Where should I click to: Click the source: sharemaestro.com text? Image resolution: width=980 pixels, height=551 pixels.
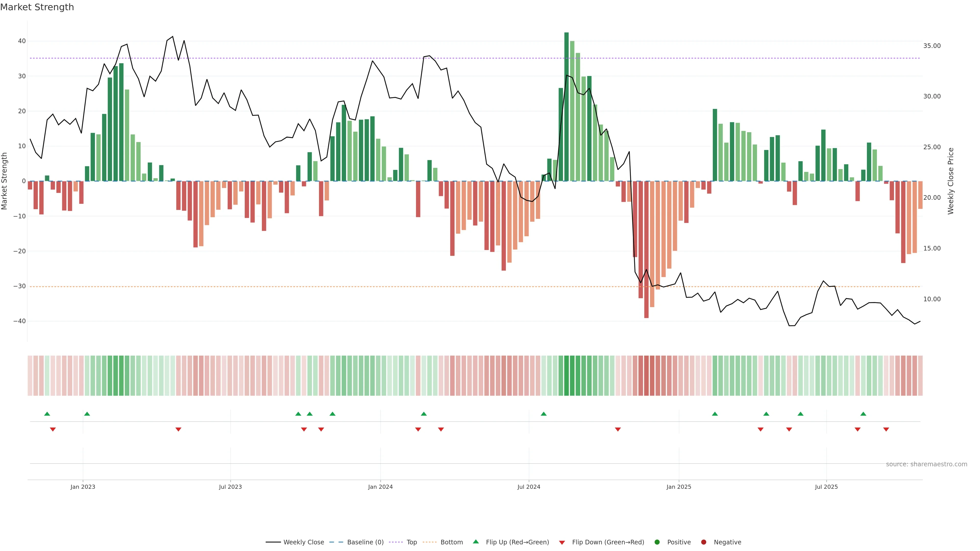926,464
